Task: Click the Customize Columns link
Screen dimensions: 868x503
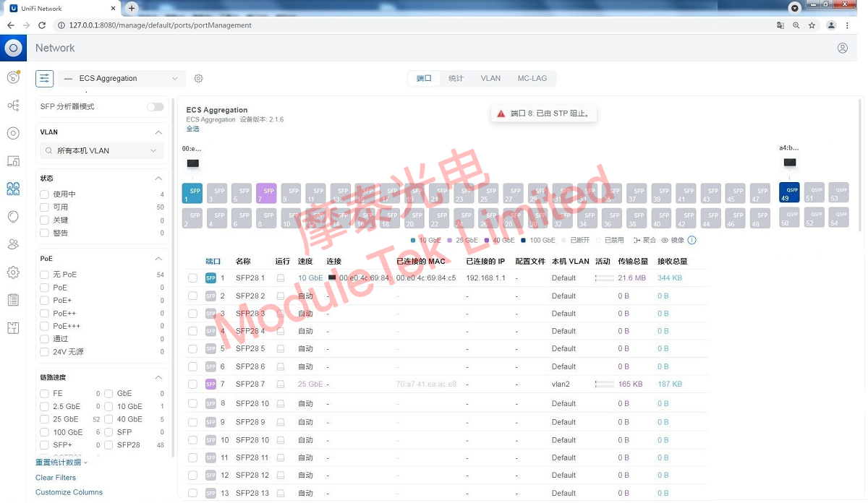Action: click(x=69, y=492)
